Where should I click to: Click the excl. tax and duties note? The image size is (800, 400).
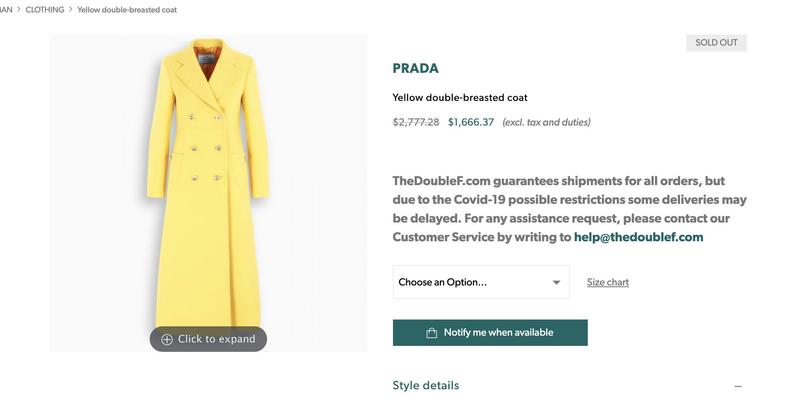(546, 122)
